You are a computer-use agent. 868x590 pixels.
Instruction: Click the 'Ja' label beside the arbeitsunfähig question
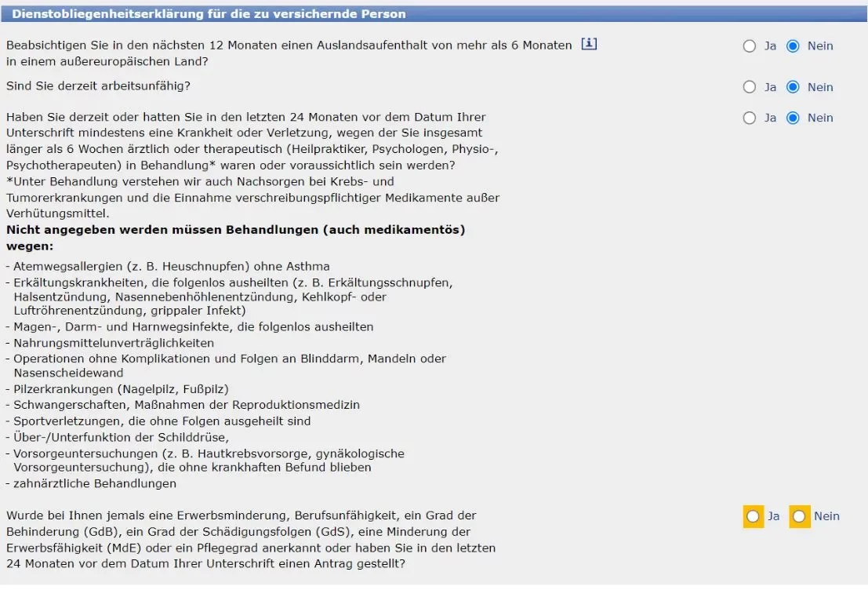click(x=770, y=87)
